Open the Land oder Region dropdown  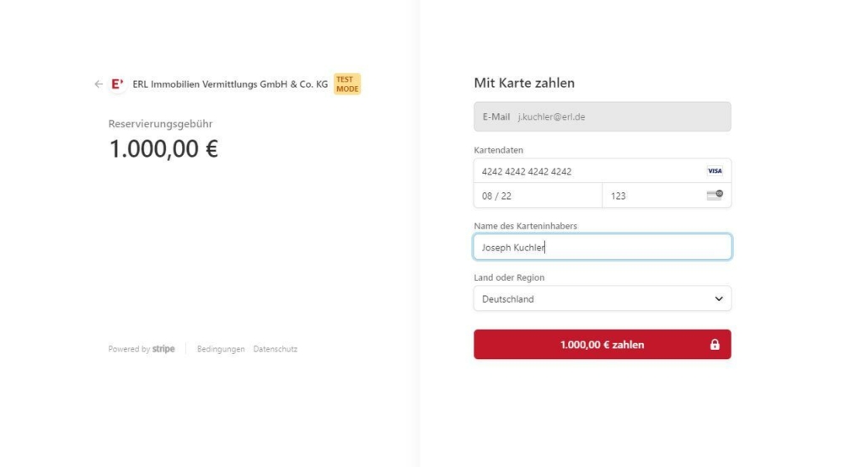(x=603, y=298)
